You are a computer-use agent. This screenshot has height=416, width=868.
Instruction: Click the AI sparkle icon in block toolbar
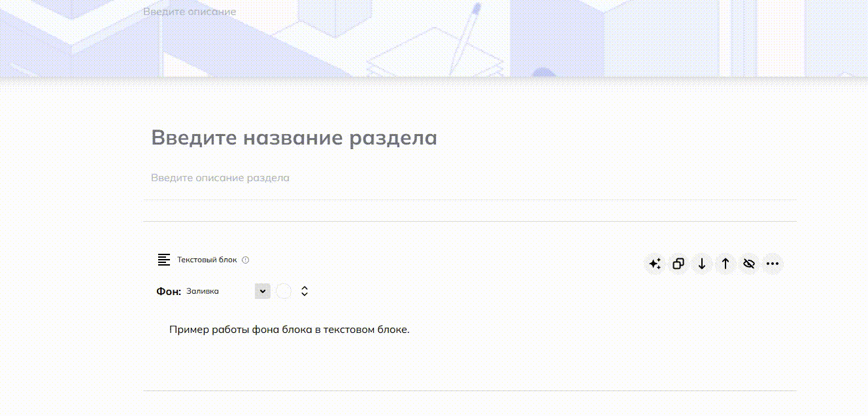point(655,264)
